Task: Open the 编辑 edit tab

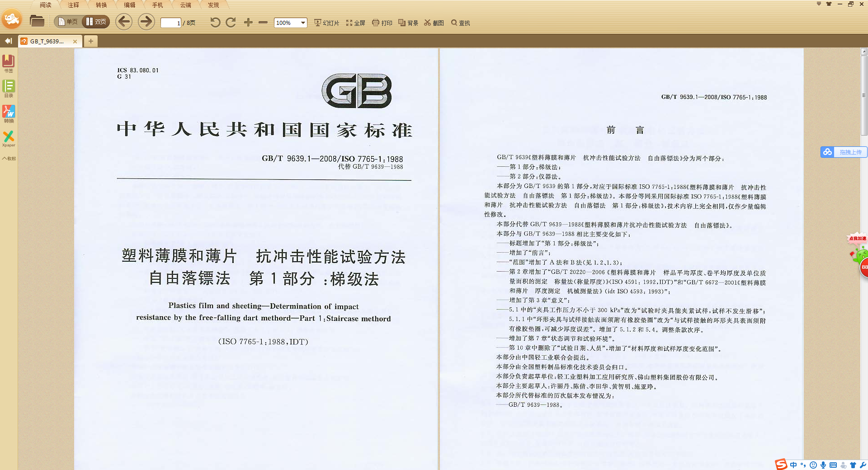Action: [x=129, y=5]
